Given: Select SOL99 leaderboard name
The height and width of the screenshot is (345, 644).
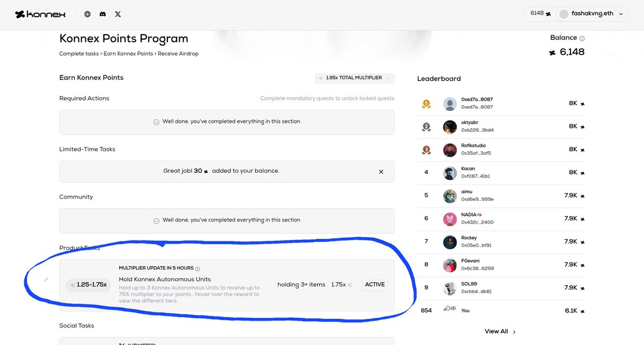Looking at the screenshot, I should [x=469, y=284].
